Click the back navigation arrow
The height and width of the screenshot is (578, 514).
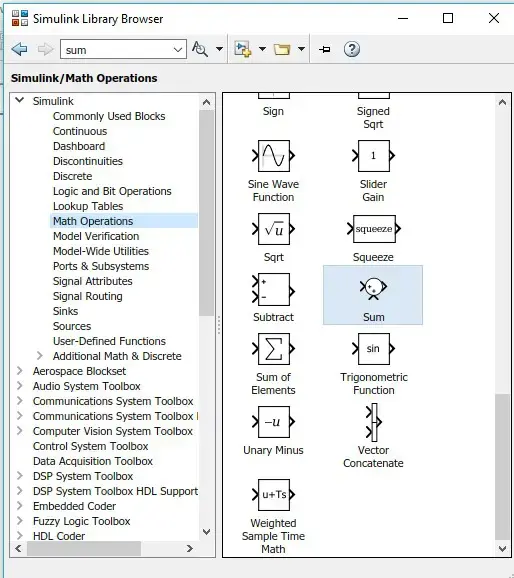point(20,49)
